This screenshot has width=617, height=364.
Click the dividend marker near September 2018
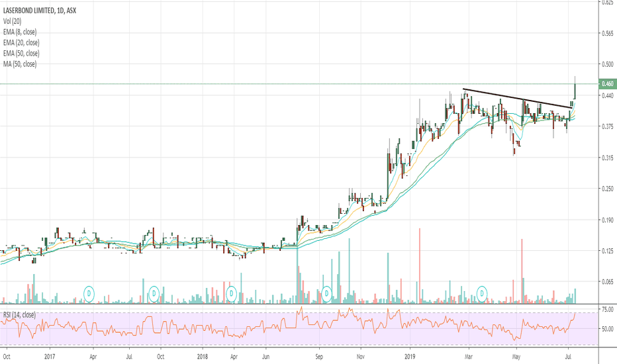tap(326, 293)
